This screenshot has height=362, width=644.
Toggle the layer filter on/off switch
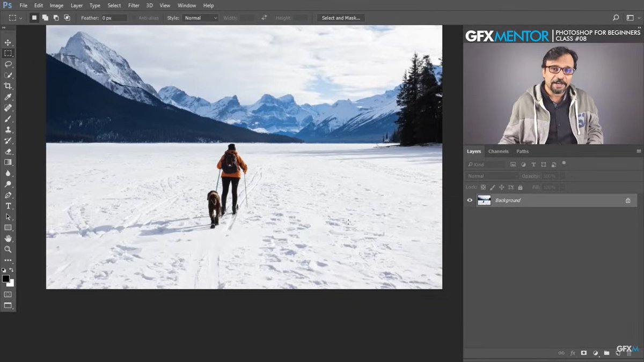coord(563,164)
